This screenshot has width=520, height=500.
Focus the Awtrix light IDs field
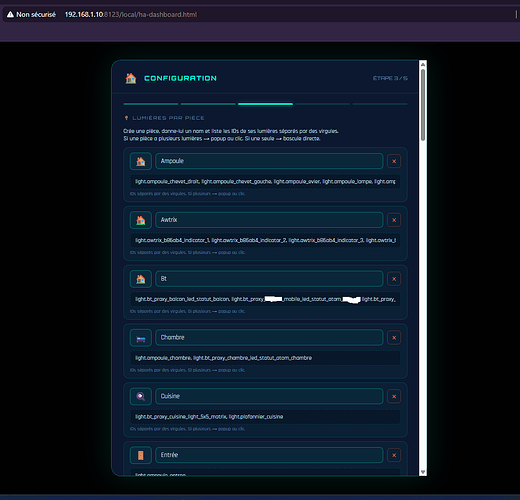265,240
